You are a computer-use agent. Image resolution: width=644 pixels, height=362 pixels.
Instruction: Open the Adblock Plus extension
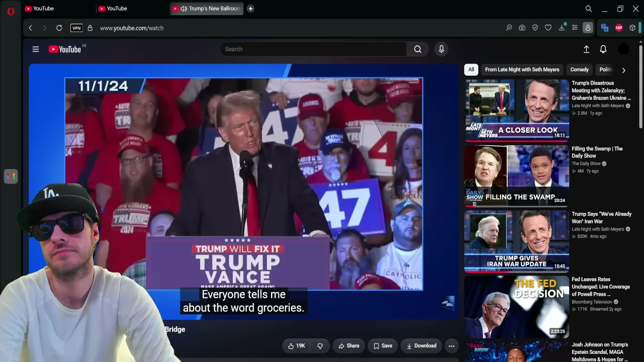coord(619,28)
